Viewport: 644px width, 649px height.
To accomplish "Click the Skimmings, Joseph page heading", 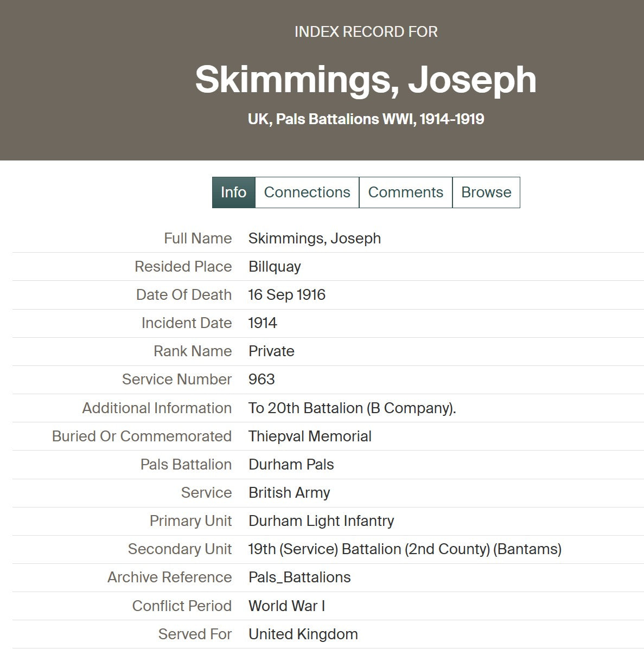I will [366, 79].
